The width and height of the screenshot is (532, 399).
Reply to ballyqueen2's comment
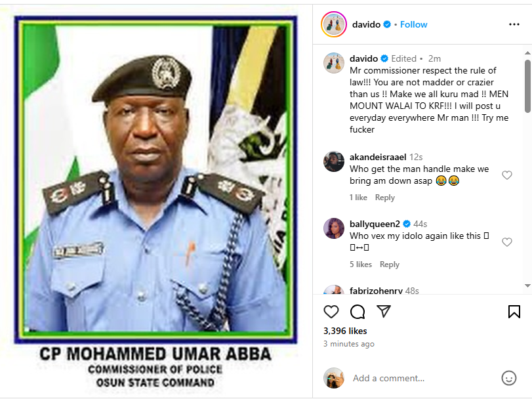[390, 264]
